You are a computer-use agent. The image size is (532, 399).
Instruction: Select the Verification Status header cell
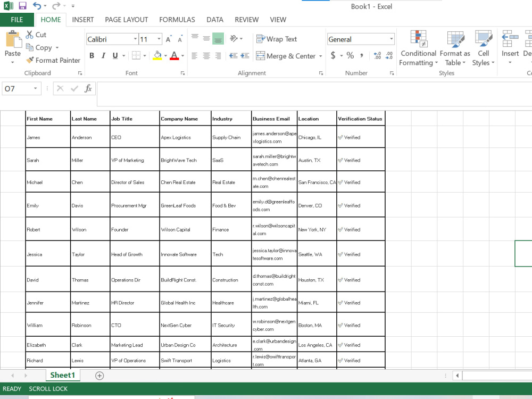click(361, 119)
